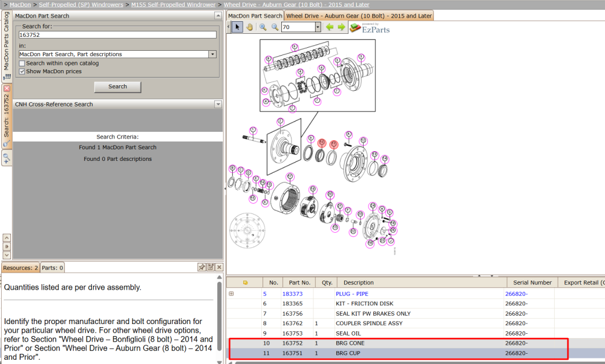Click the Resources panel vertical scrollbar
The height and width of the screenshot is (364, 605).
click(x=219, y=316)
